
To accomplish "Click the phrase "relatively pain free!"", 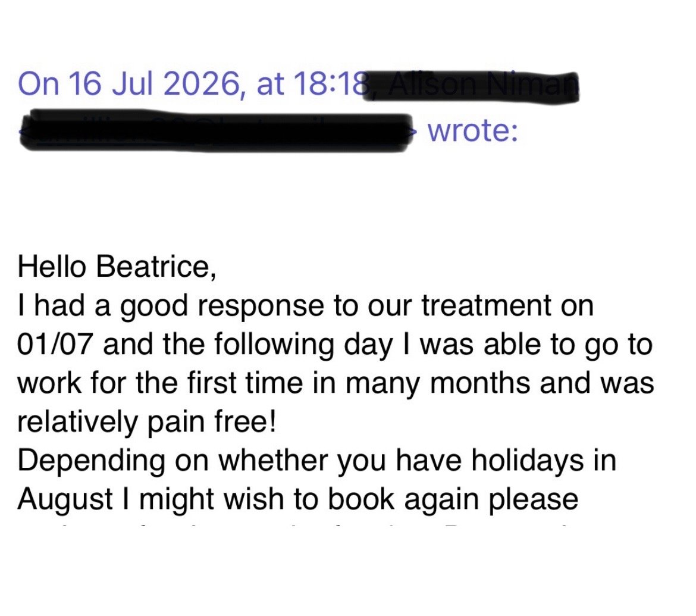I will point(147,423).
